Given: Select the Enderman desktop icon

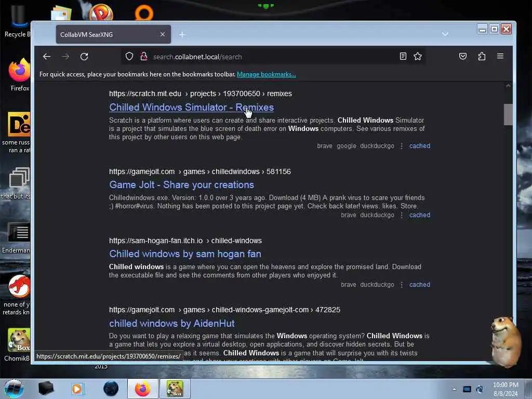Looking at the screenshot, I should 17,238.
